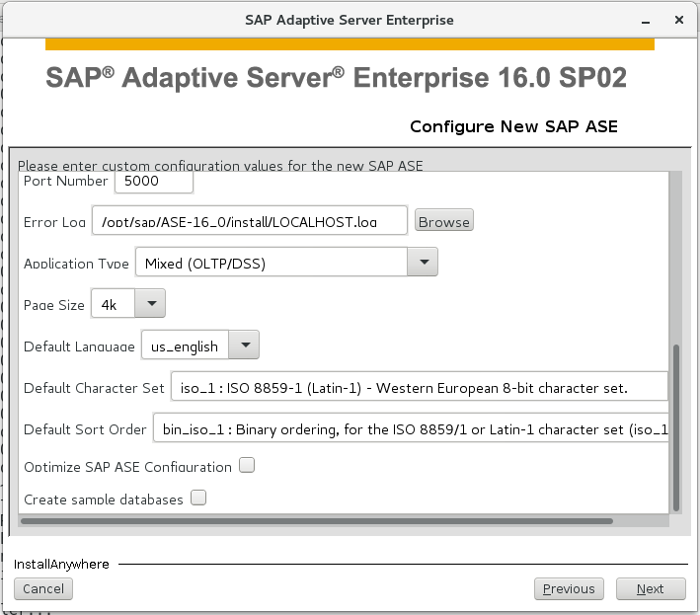Click the horizontal scrollbar thumb
Image resolution: width=700 pixels, height=615 pixels.
coord(317,521)
